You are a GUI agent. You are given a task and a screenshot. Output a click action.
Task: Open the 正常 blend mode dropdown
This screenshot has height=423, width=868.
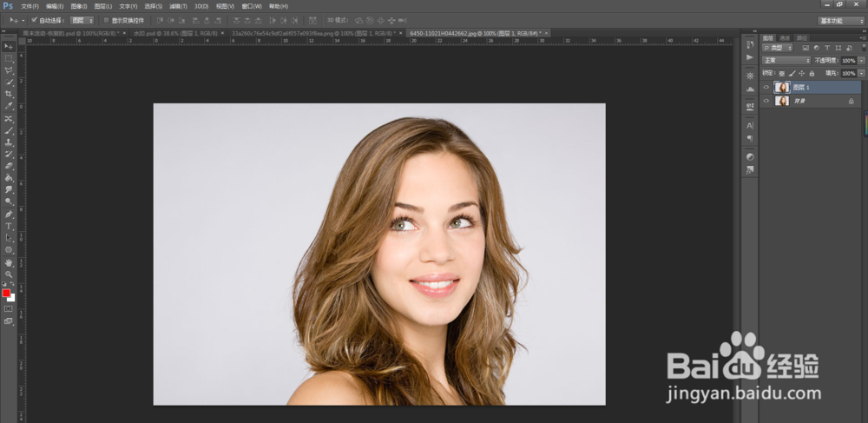[x=786, y=60]
